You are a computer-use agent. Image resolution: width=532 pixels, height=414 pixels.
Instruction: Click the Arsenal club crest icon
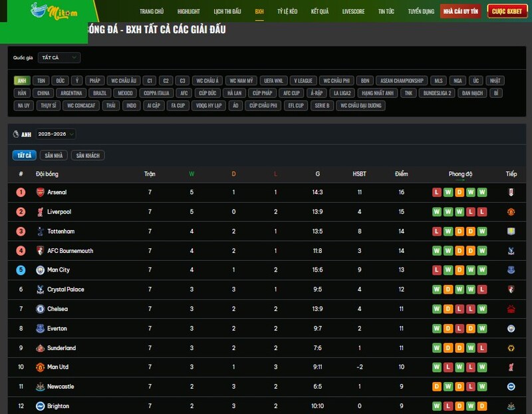tap(40, 192)
